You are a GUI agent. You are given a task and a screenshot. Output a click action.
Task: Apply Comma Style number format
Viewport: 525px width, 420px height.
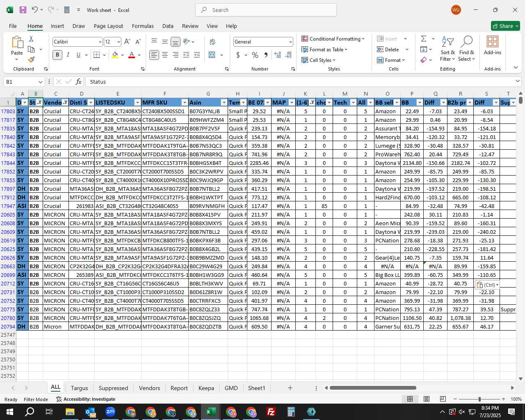266,55
